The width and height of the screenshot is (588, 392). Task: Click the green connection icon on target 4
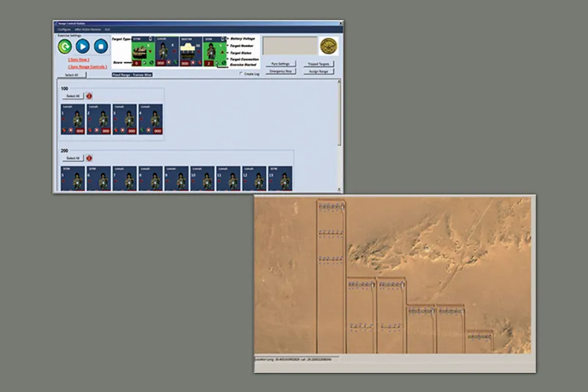pos(142,130)
